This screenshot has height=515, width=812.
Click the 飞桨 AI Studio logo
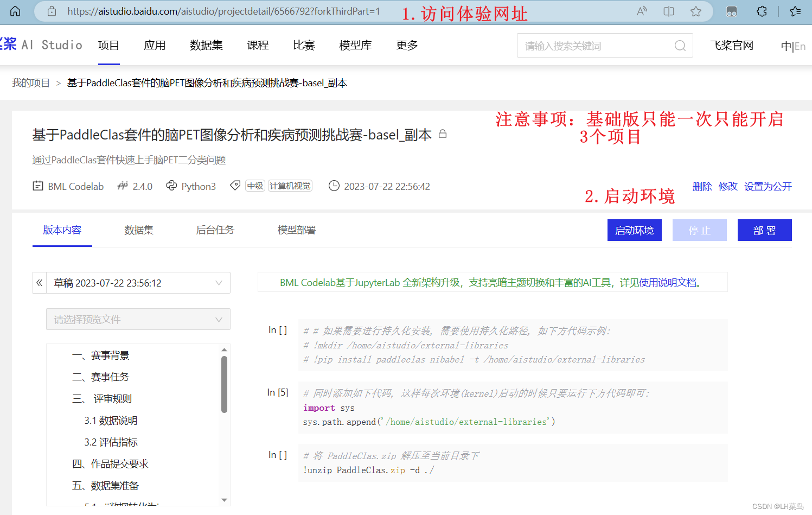41,45
